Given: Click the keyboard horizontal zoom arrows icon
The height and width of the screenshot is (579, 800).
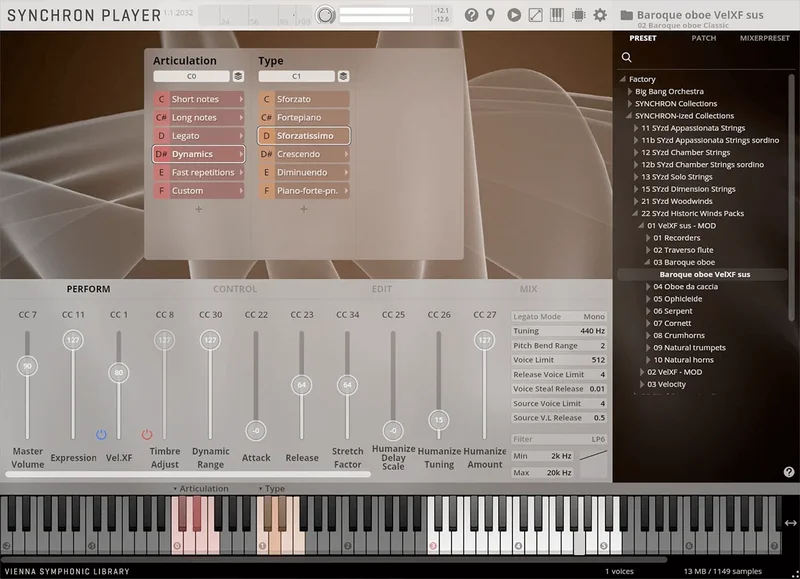Looking at the screenshot, I should [790, 523].
